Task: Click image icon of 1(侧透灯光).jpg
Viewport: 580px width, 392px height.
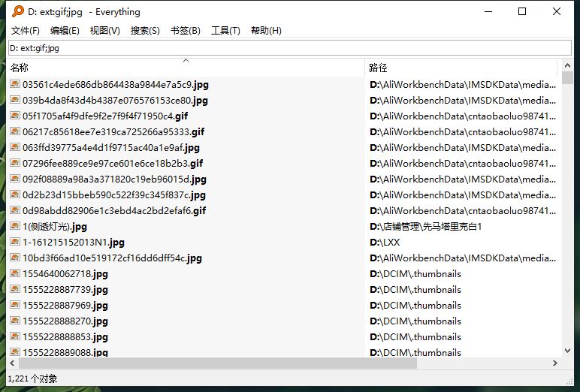Action: point(15,226)
